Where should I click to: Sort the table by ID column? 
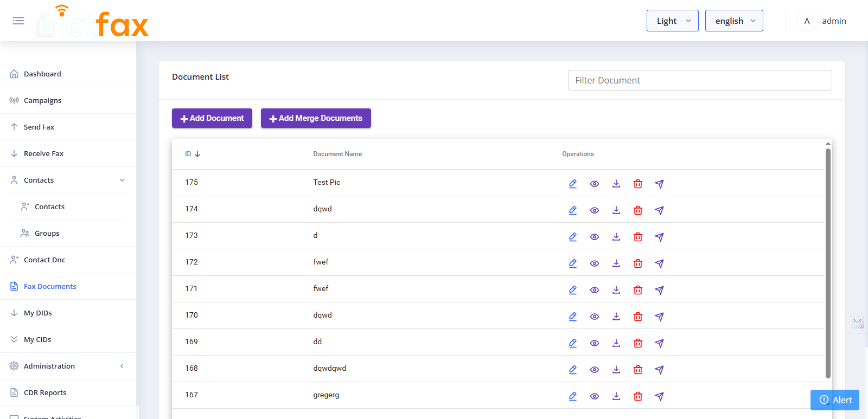click(193, 154)
